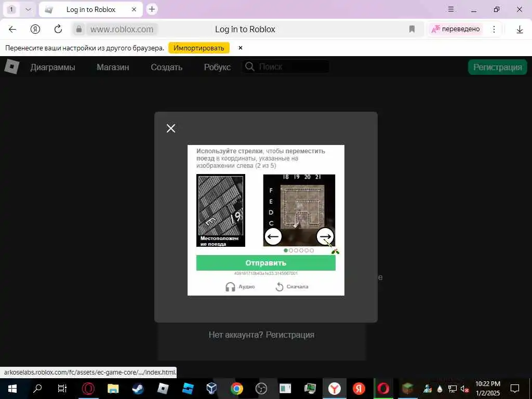The width and height of the screenshot is (532, 399).
Task: Click the left arrow in the puzzle
Action: pyautogui.click(x=273, y=236)
